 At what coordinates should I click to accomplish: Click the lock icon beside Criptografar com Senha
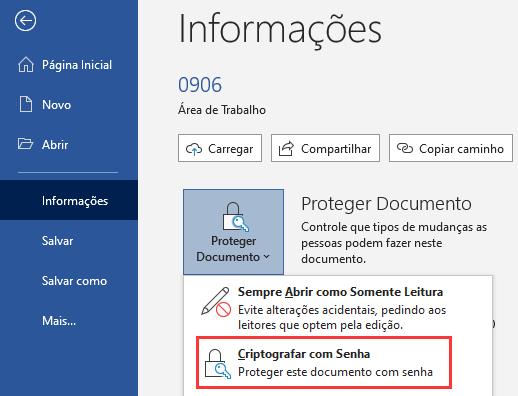(x=217, y=364)
